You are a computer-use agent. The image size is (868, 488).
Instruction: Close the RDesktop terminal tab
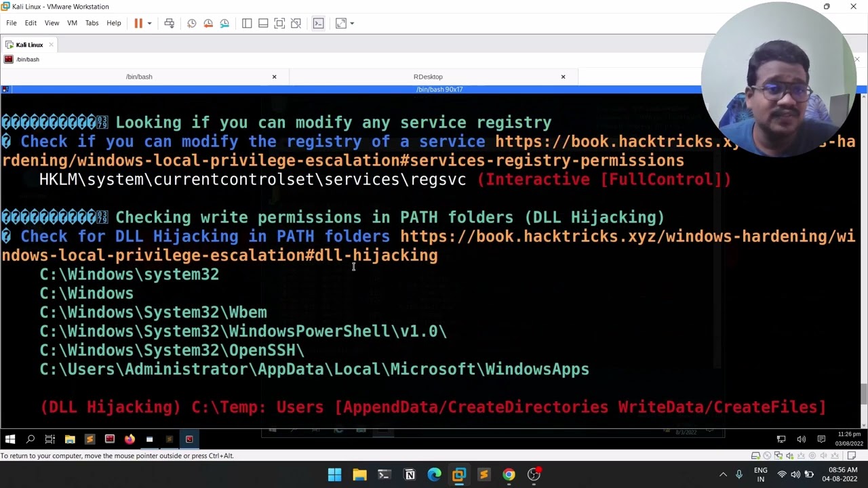coord(563,77)
